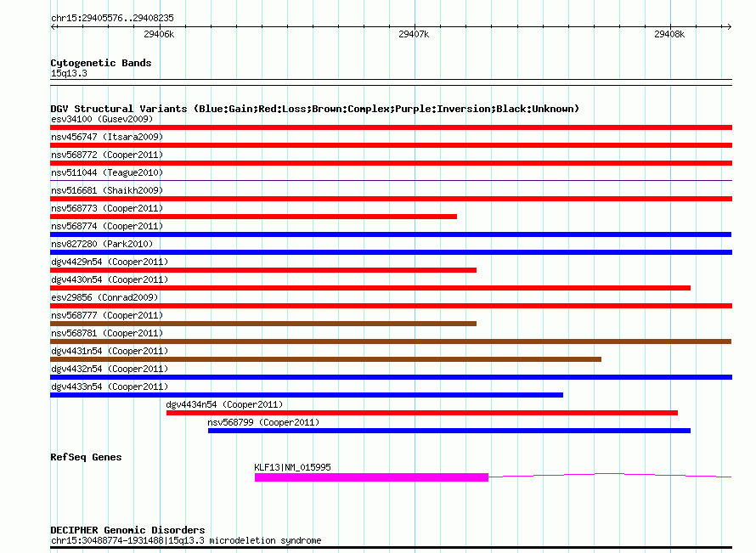The height and width of the screenshot is (553, 756).
Task: Click the dgv4430n54 (Cooper2011) label
Action: tap(110, 279)
